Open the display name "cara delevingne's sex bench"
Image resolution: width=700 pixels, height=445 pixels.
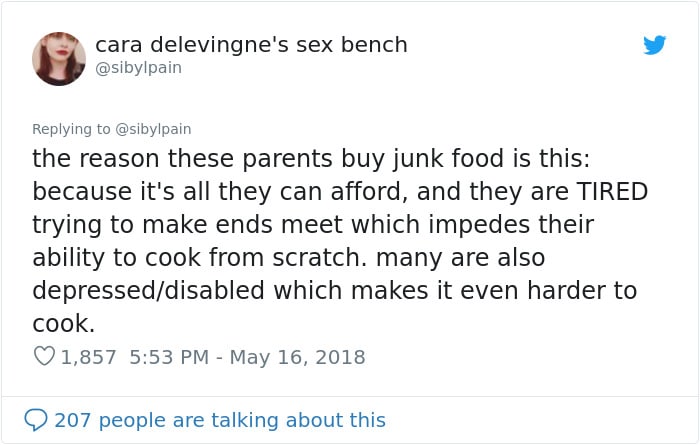coord(251,45)
